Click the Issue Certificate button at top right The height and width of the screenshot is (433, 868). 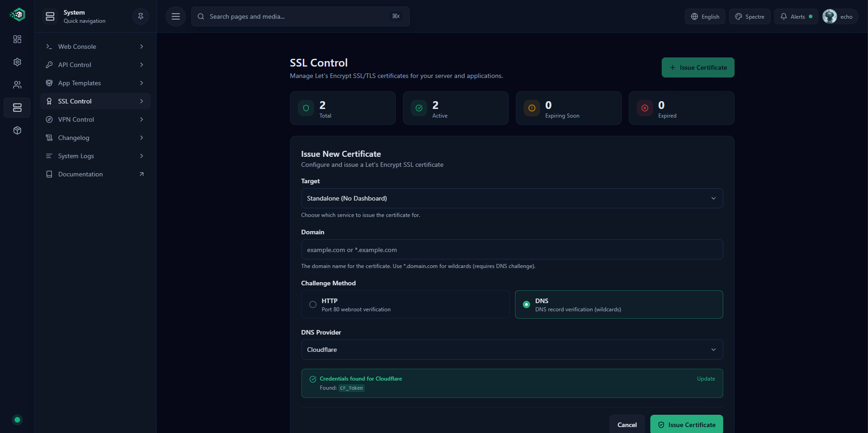[698, 67]
